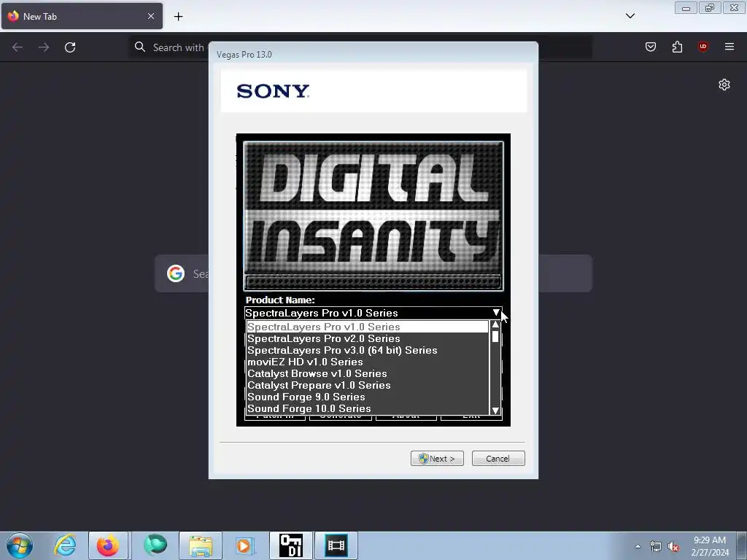Select Catalyst Browse v1.0 Series

pos(368,374)
